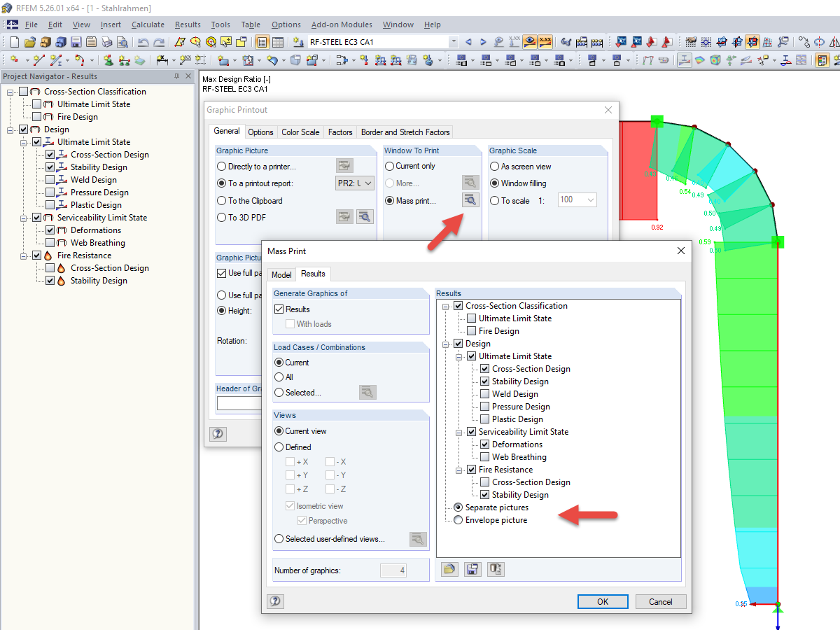Screen dimensions: 840x630
Task: Select 'To the Clipboard' radio option
Action: pyautogui.click(x=222, y=201)
